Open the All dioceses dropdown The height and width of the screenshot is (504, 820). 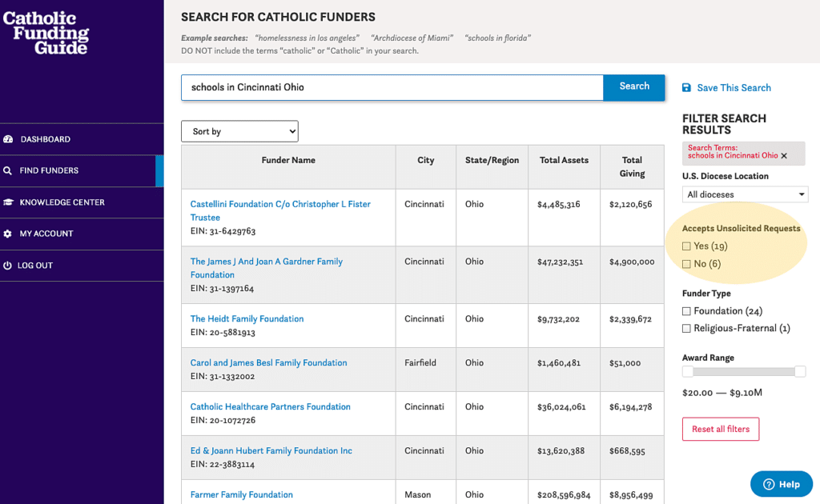(x=745, y=194)
